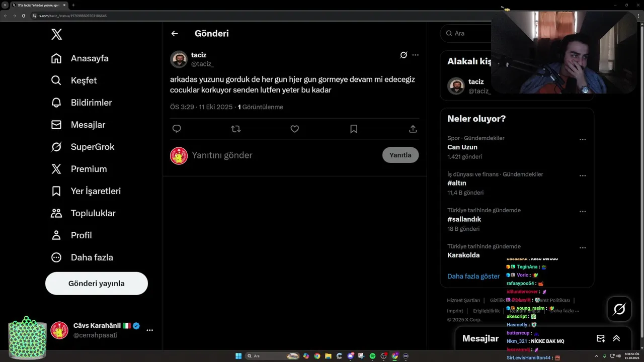Open File Explorer from the taskbar

click(x=328, y=356)
